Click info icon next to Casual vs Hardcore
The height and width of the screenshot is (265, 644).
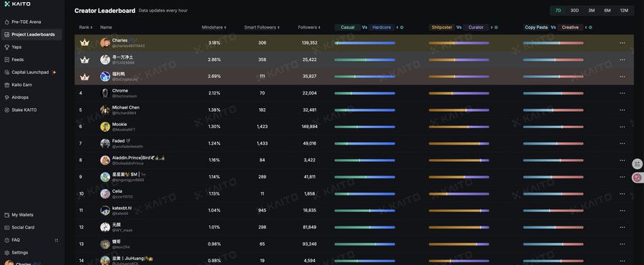click(401, 27)
